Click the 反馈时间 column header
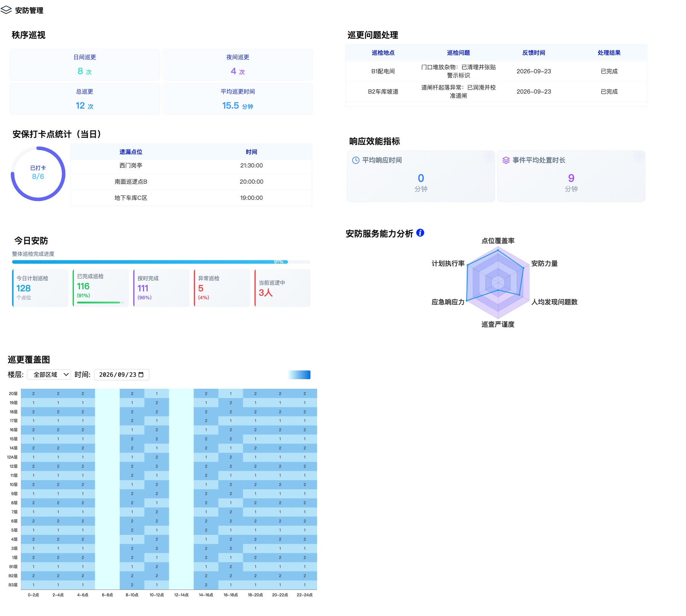Image resolution: width=686 pixels, height=616 pixels. coord(534,53)
